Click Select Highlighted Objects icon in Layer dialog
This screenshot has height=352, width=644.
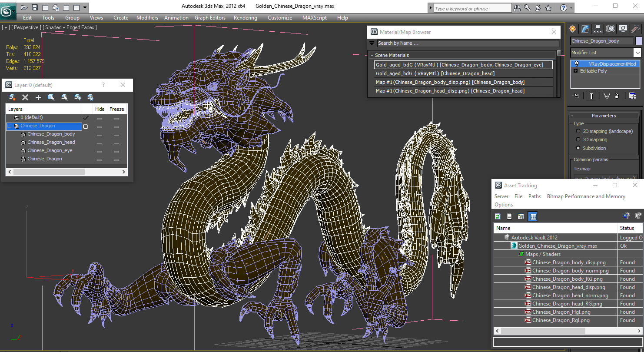pos(51,97)
